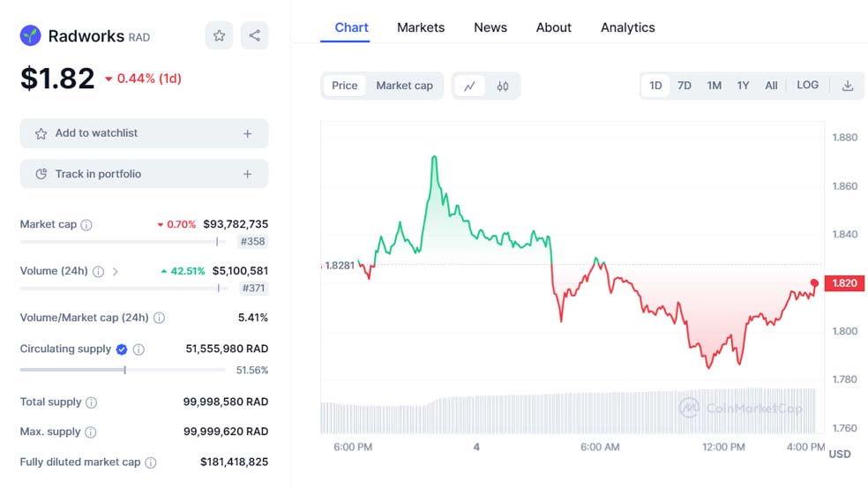Switch to line chart view icon
Viewport: 868px width, 489px height.
[469, 86]
